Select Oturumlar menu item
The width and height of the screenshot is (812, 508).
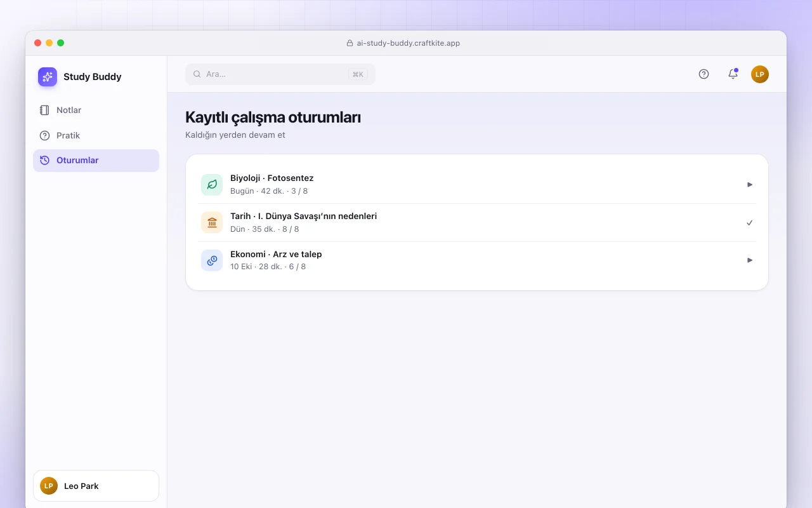(x=96, y=160)
